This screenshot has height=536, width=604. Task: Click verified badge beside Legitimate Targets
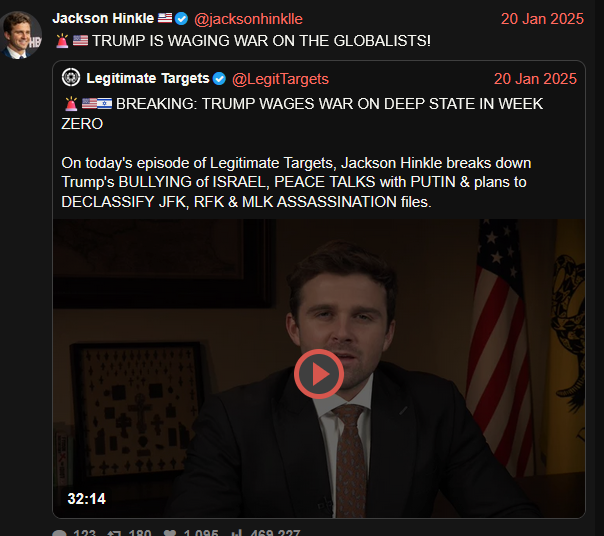(x=220, y=79)
